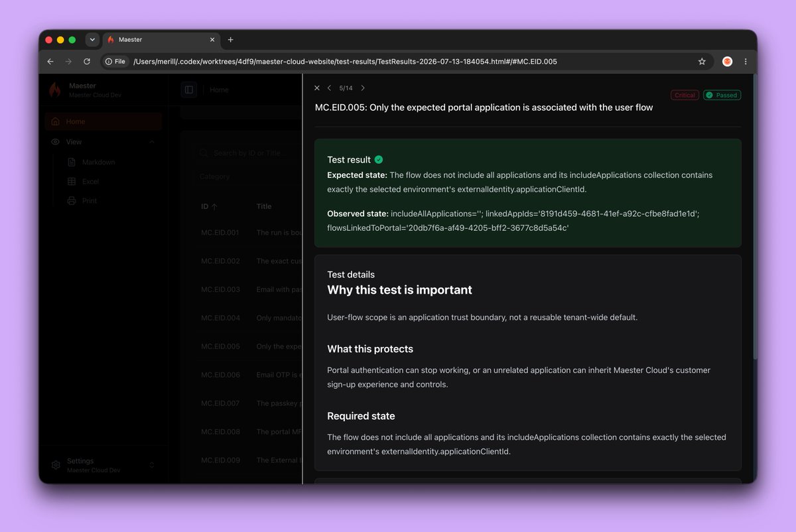Click the Critical severity badge
The image size is (796, 532).
685,95
